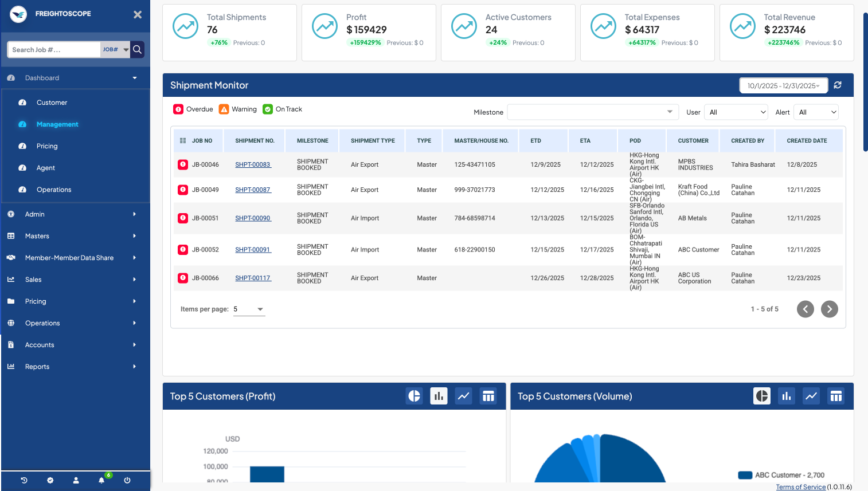Click the notifications bell icon in sidebar
This screenshot has width=868, height=491.
tap(101, 481)
